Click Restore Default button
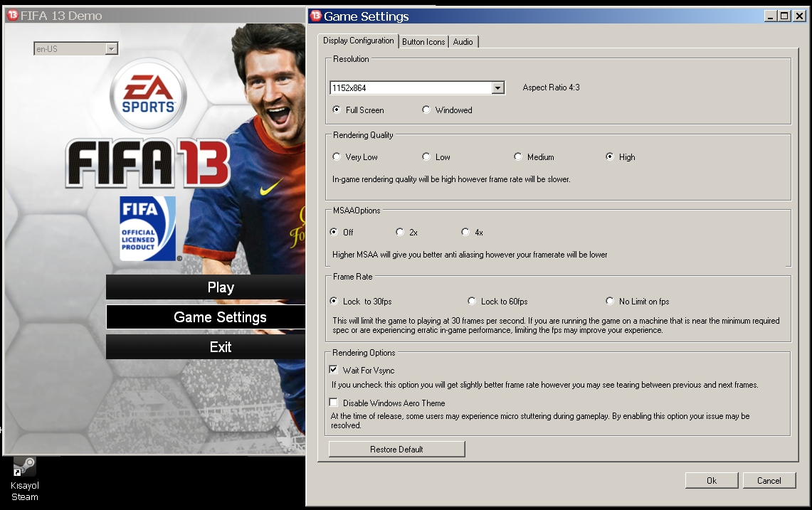Image resolution: width=812 pixels, height=510 pixels. [x=396, y=450]
